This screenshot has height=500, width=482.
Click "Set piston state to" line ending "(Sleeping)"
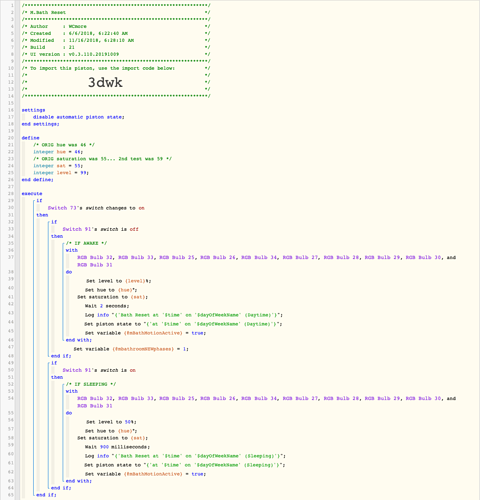(185, 465)
